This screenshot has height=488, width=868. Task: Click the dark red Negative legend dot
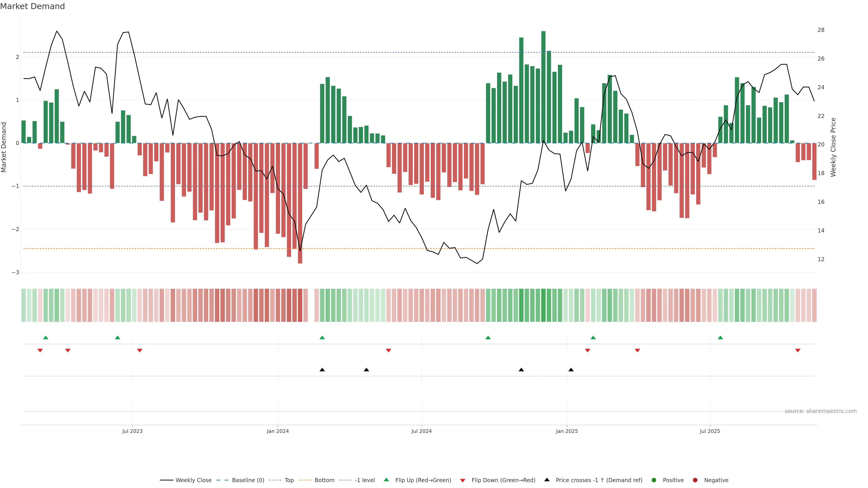click(x=695, y=480)
